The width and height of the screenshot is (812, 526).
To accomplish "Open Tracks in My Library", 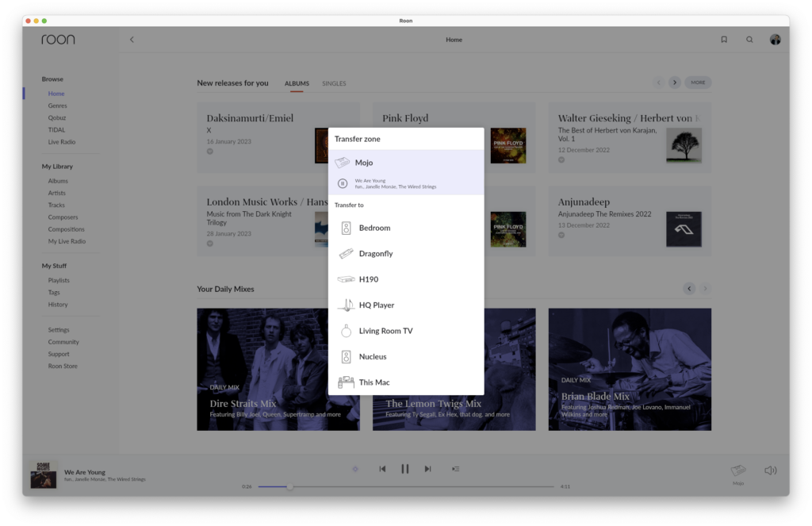I will coord(56,205).
